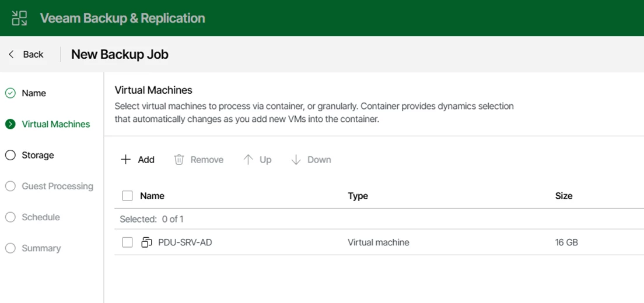Image resolution: width=644 pixels, height=303 pixels.
Task: Click the VM icon beside PDU-SRV-AD
Action: click(146, 242)
